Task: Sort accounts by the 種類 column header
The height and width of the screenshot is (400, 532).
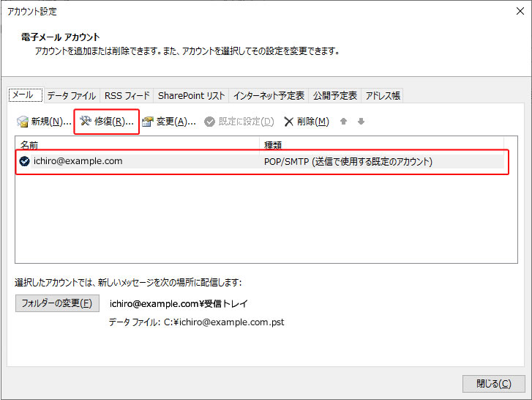Action: pyautogui.click(x=381, y=145)
